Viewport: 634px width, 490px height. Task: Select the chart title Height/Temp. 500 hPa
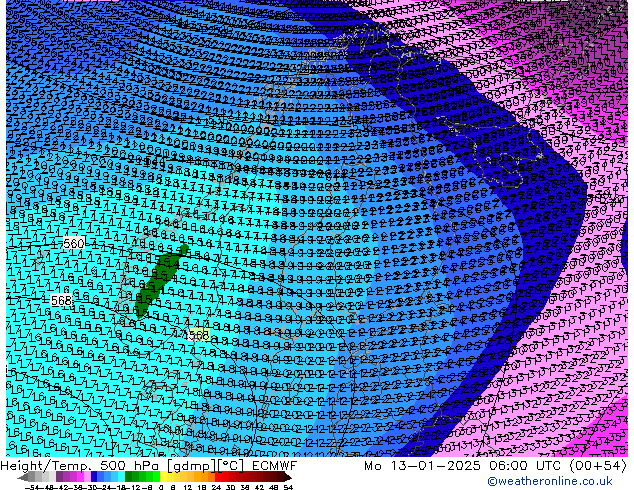(82, 466)
